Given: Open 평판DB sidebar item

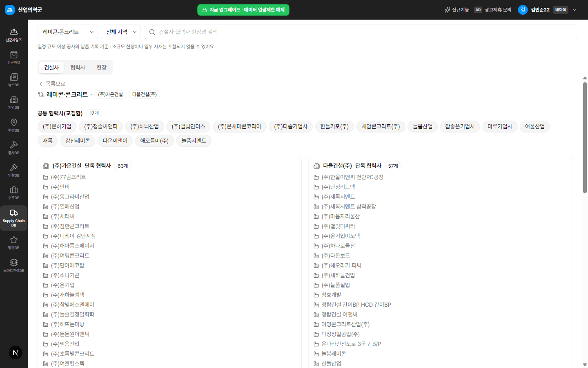Looking at the screenshot, I should click(14, 243).
